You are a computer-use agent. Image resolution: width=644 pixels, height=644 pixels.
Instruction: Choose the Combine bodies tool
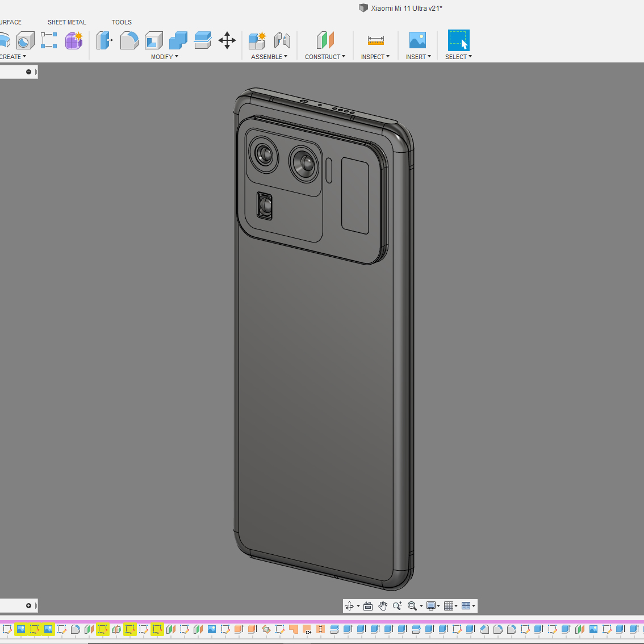pos(178,40)
